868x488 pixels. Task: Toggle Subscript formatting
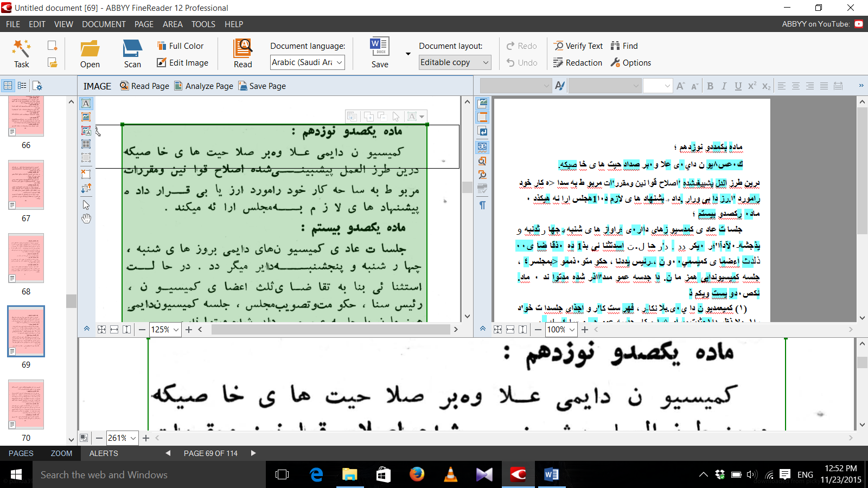766,86
